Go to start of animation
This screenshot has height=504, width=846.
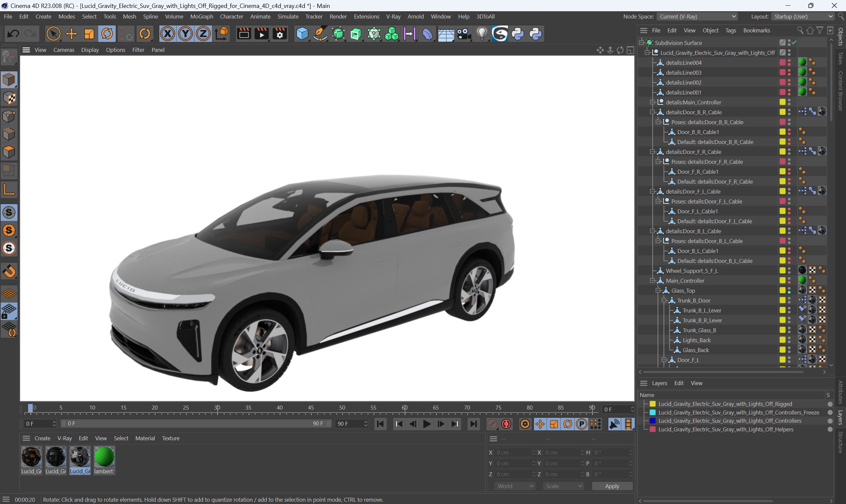[380, 423]
